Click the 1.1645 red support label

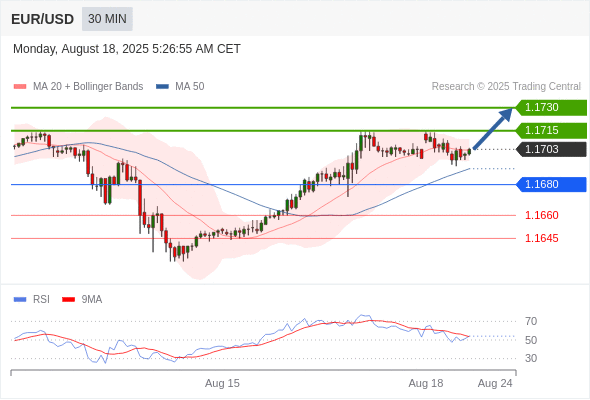pyautogui.click(x=542, y=238)
